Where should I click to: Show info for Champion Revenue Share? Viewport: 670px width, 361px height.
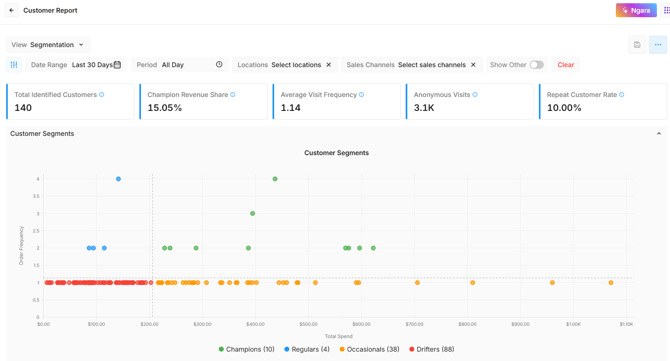[233, 95]
